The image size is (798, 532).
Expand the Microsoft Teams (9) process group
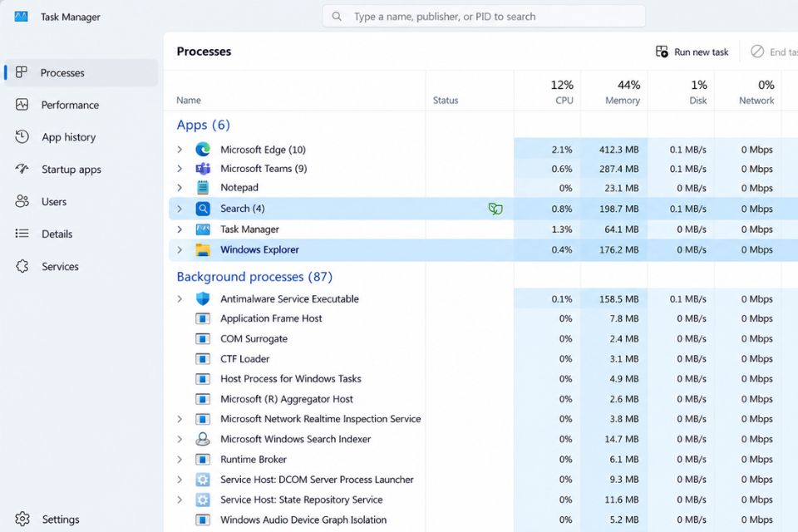[180, 169]
